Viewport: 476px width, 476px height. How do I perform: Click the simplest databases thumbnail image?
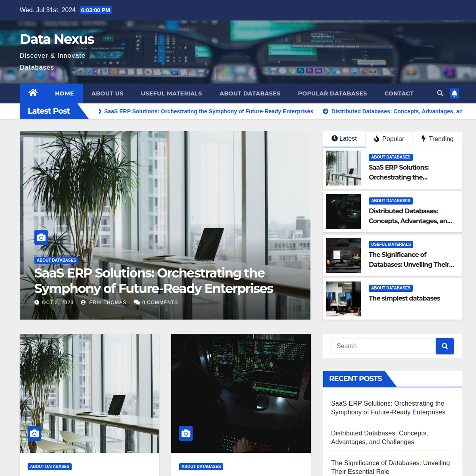point(343,299)
